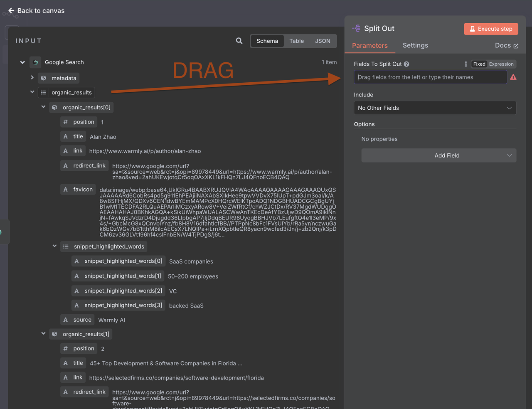Switch the field mode to Fixed
The height and width of the screenshot is (409, 532).
click(479, 64)
